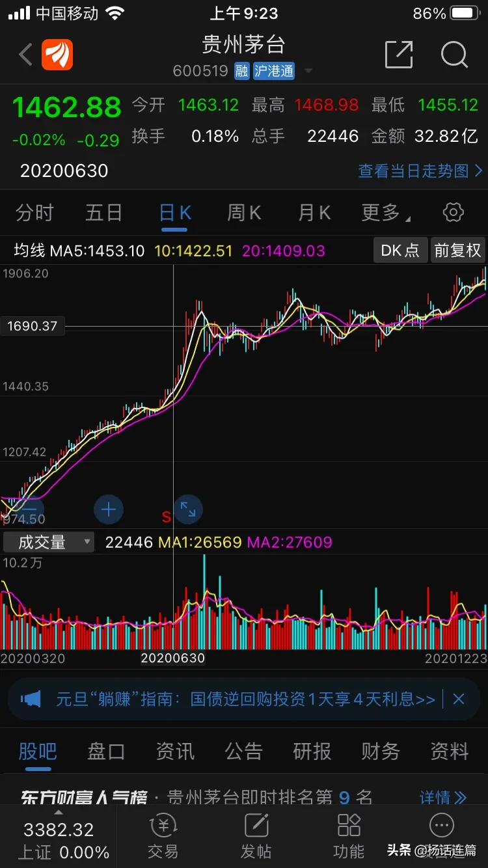Tap the 东方财富人气榜 ranking row
Screen dimensions: 488x868
click(244, 797)
